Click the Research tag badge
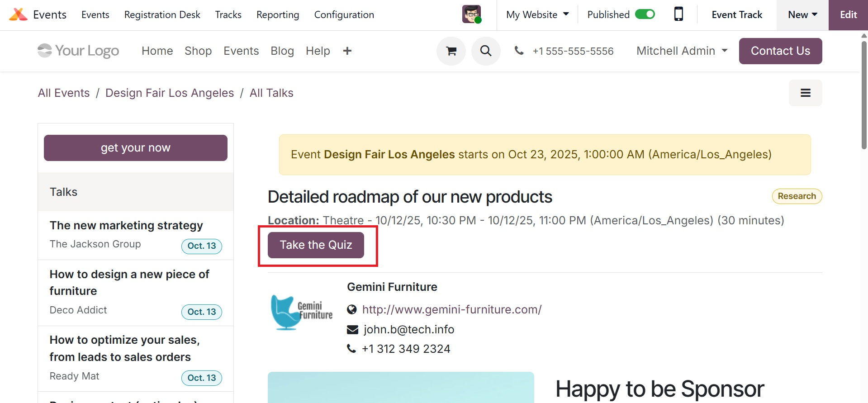Screen dimensions: 868x403 point(797,196)
